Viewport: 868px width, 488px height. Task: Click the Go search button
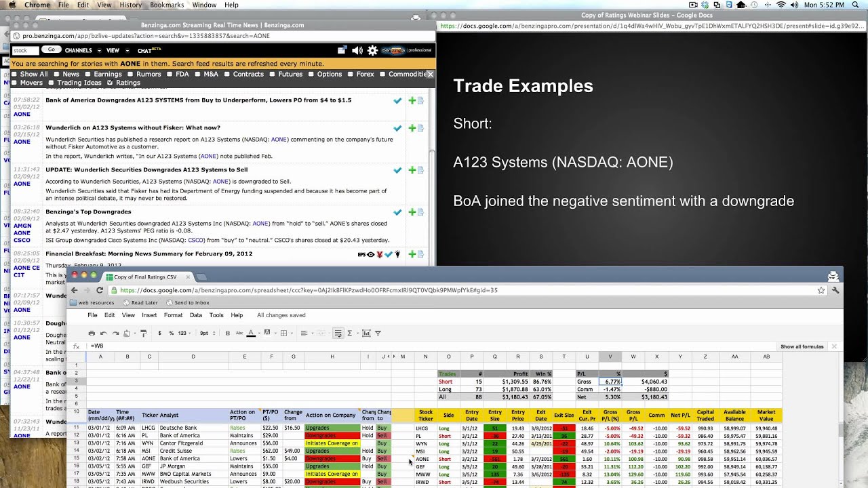pos(51,49)
